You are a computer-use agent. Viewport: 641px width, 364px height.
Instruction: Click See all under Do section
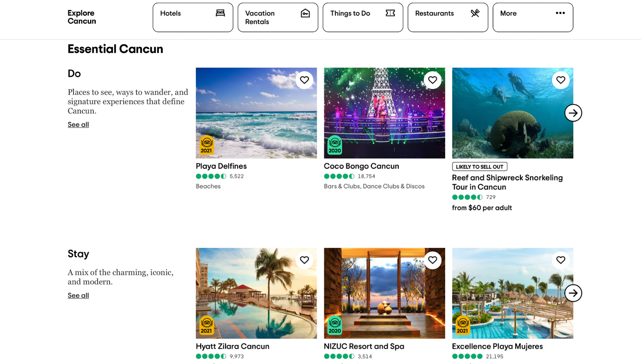click(78, 125)
